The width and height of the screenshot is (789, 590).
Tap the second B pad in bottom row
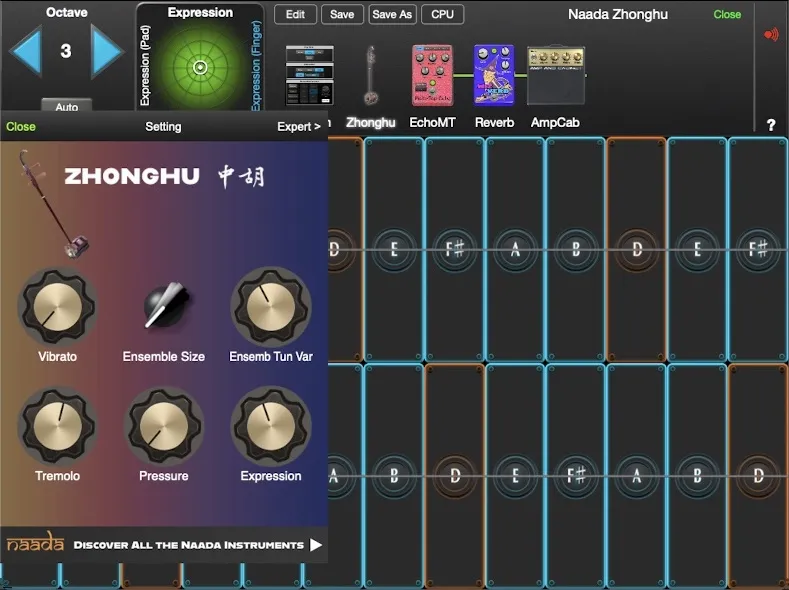[x=697, y=476]
